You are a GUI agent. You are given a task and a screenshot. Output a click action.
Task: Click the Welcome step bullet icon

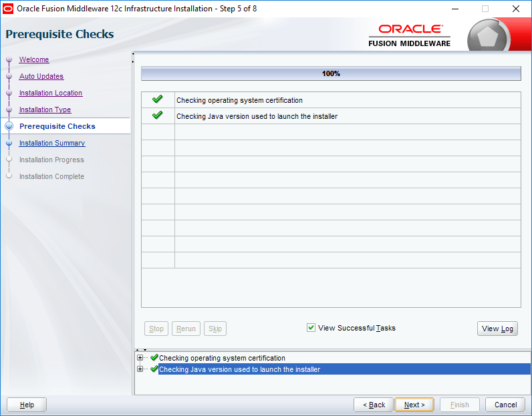9,59
